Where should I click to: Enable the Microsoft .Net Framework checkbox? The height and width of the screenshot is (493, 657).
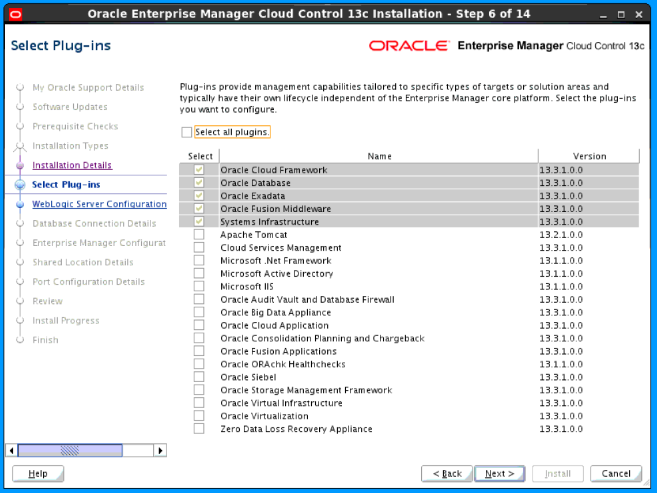pos(199,260)
